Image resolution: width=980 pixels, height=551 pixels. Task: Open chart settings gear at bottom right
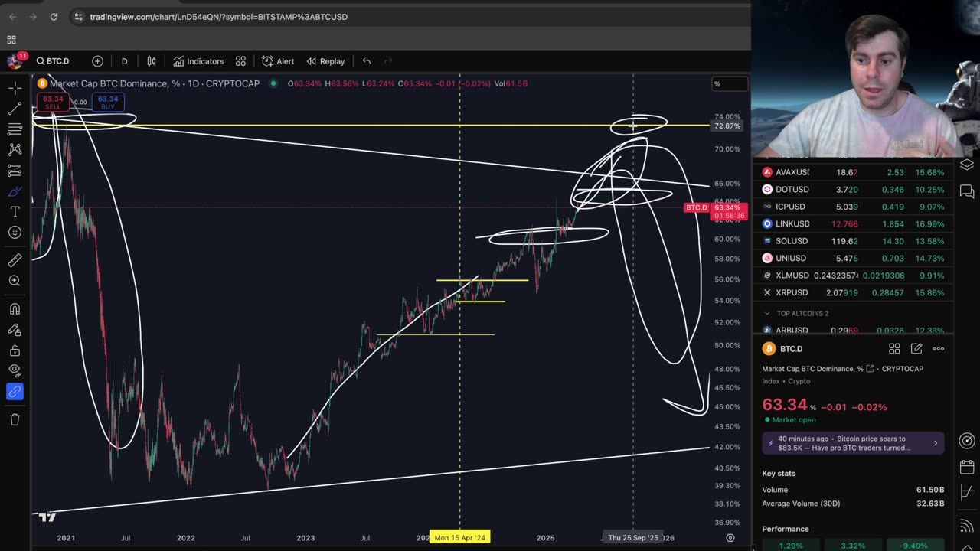point(730,538)
